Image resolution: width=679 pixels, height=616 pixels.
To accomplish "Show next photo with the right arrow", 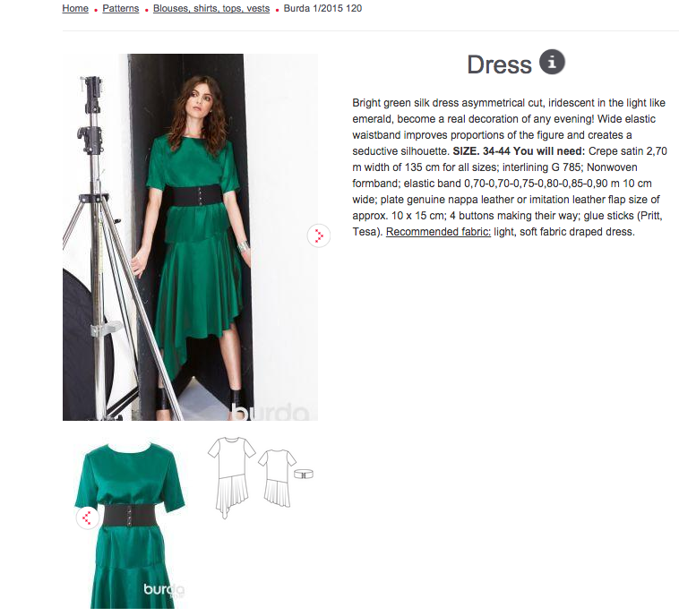I will pos(319,235).
